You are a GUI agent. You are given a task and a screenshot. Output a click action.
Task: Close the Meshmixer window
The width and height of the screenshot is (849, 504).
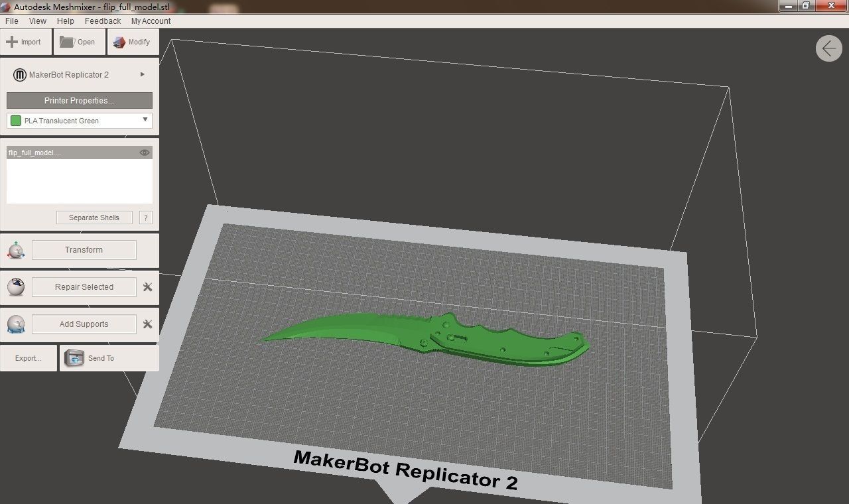point(830,5)
